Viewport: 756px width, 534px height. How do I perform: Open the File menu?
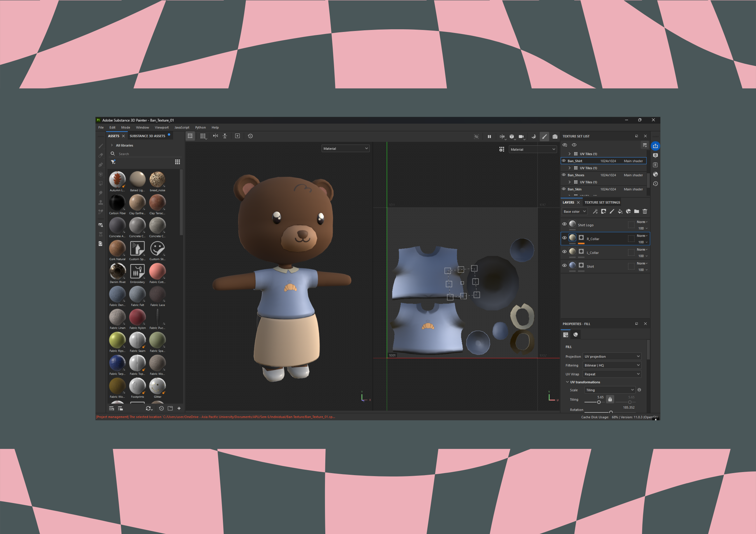click(x=101, y=128)
